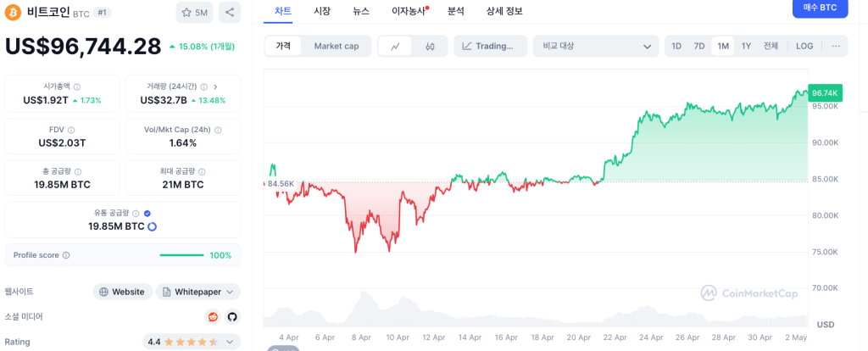The width and height of the screenshot is (868, 351).
Task: Toggle the LOG scale option
Action: (804, 46)
